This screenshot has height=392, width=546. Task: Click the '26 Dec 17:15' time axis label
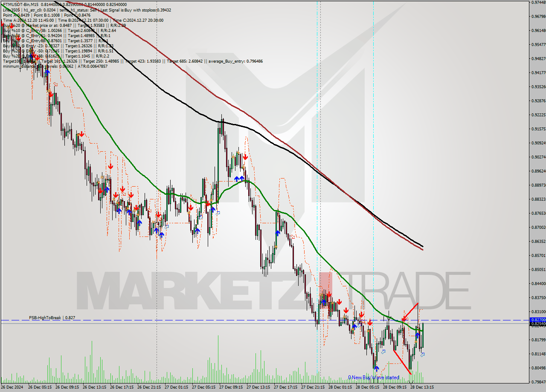click(122, 387)
